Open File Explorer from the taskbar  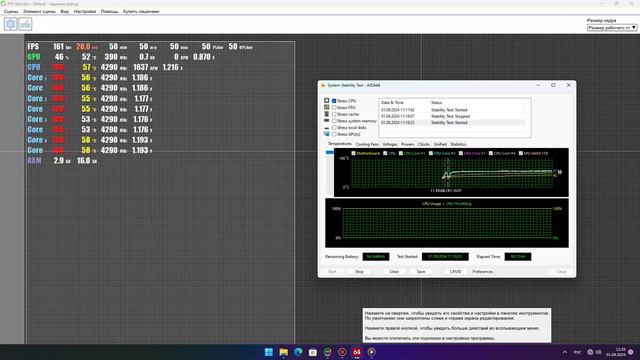point(283,352)
